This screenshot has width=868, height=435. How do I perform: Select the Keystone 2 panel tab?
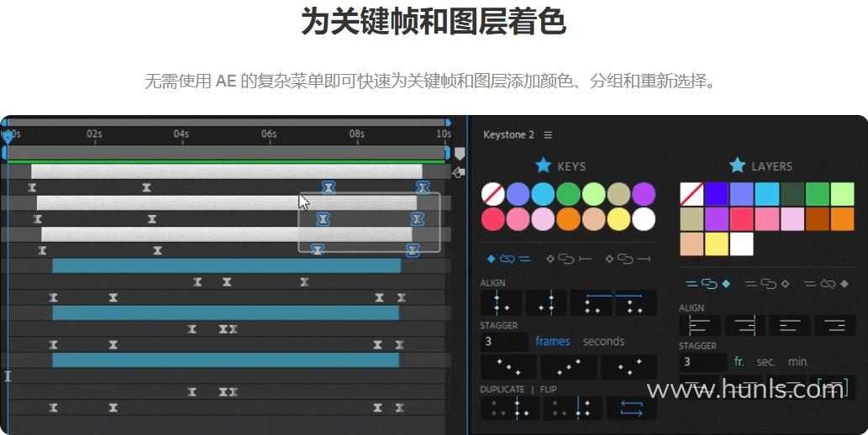coord(508,134)
